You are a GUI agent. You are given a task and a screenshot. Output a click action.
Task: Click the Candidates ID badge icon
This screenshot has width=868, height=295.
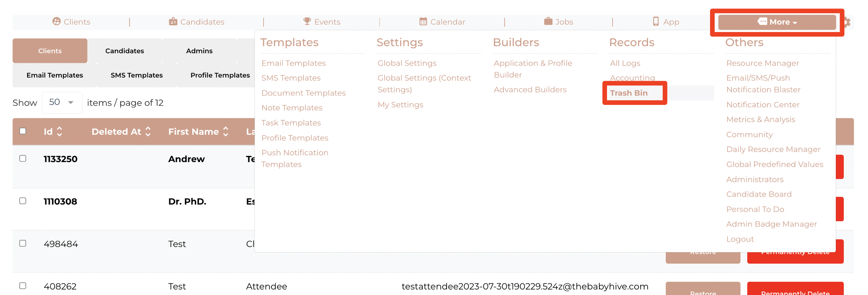point(173,22)
